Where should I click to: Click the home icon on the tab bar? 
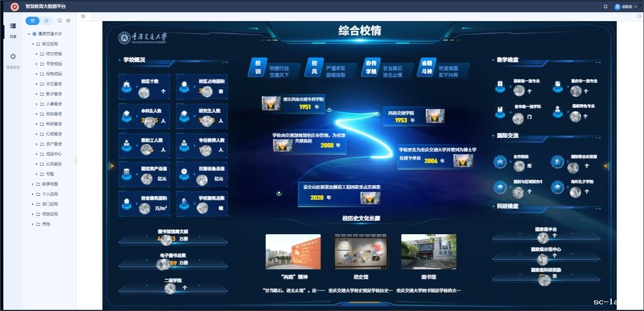point(83,16)
